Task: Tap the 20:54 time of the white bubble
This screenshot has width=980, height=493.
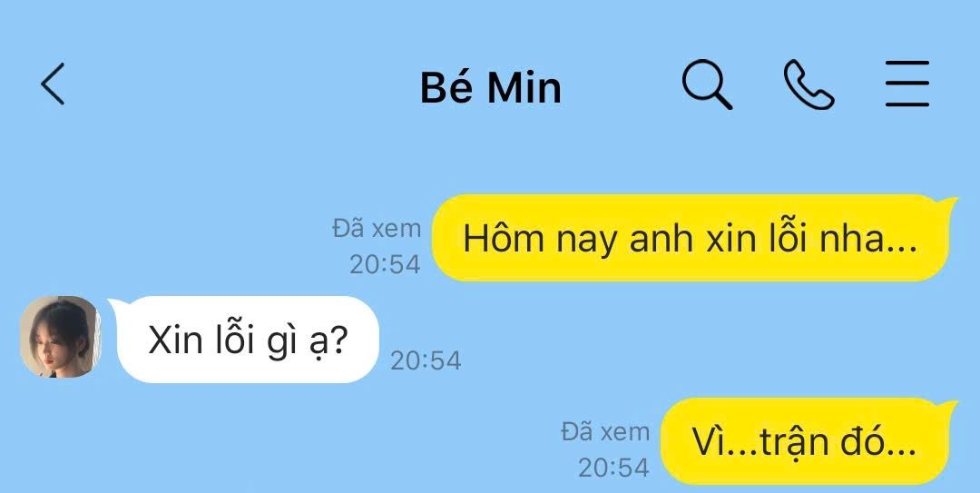Action: pyautogui.click(x=426, y=360)
